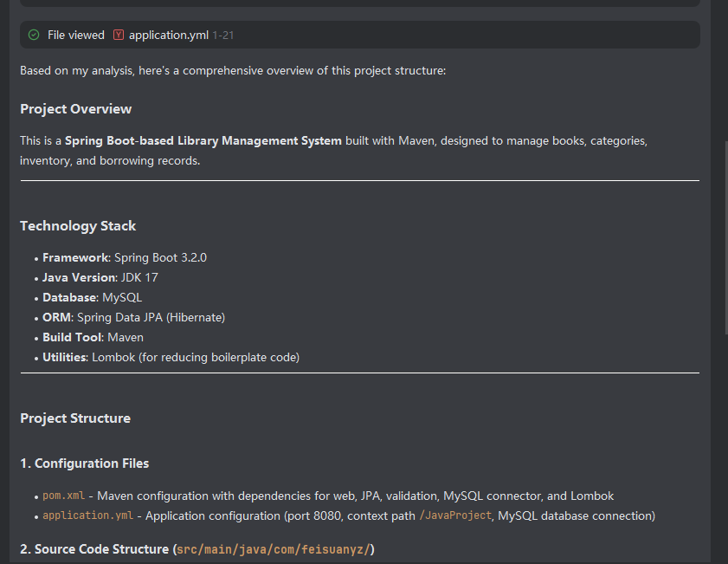The image size is (728, 564).
Task: Click the bold Spring Boot-based Library Management System text
Action: tap(203, 140)
